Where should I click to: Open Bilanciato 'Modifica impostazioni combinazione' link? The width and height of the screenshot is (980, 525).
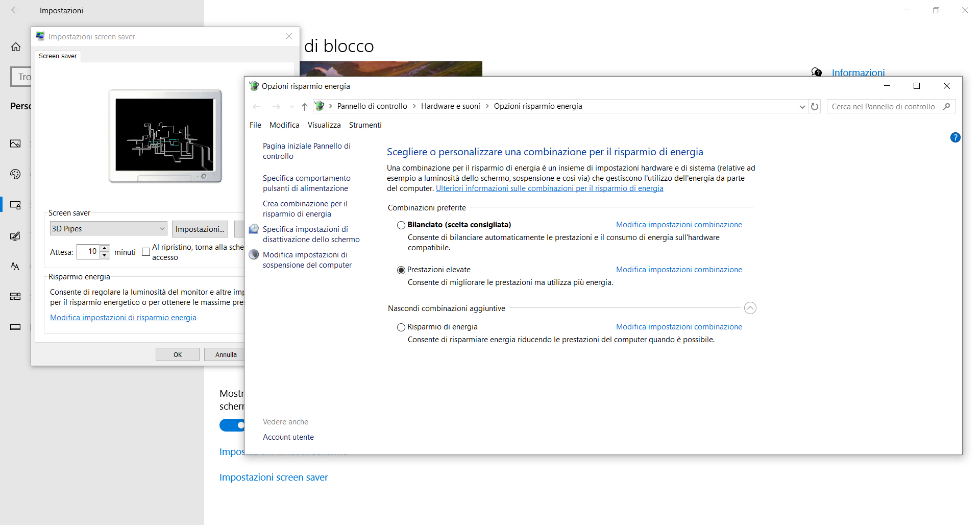point(679,225)
